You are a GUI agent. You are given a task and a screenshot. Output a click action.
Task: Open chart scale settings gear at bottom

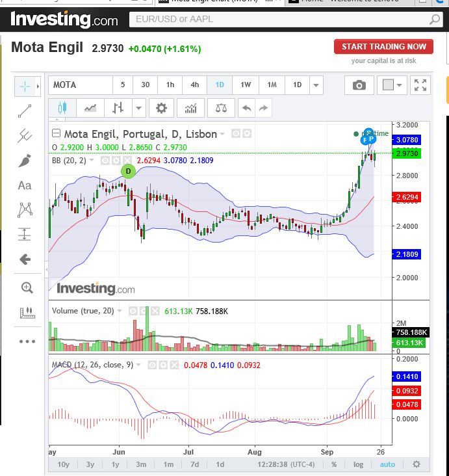[417, 464]
